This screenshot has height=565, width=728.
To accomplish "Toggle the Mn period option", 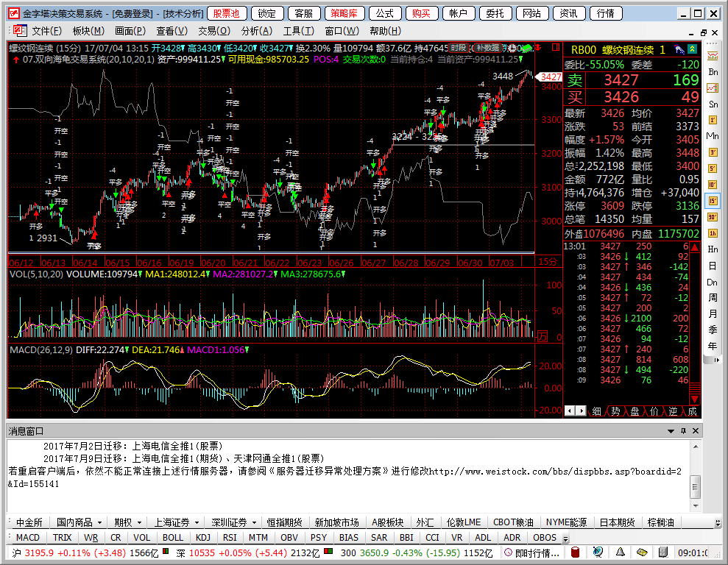I will tap(713, 136).
